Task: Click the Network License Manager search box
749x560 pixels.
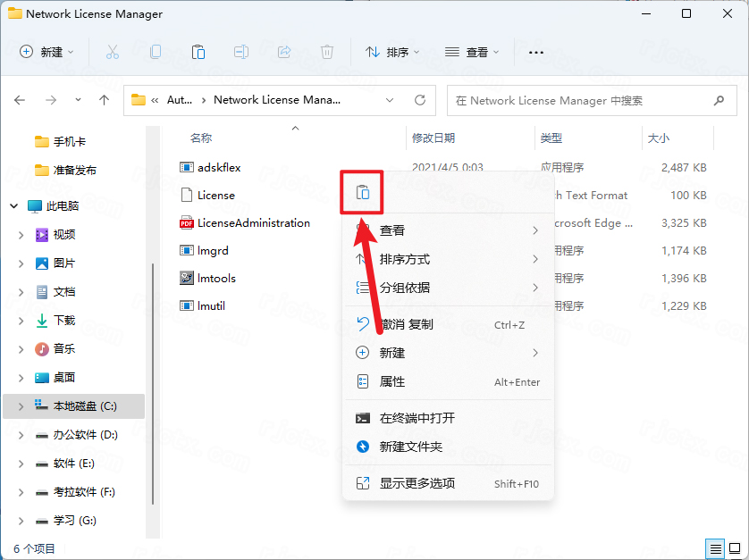Action: click(x=581, y=100)
